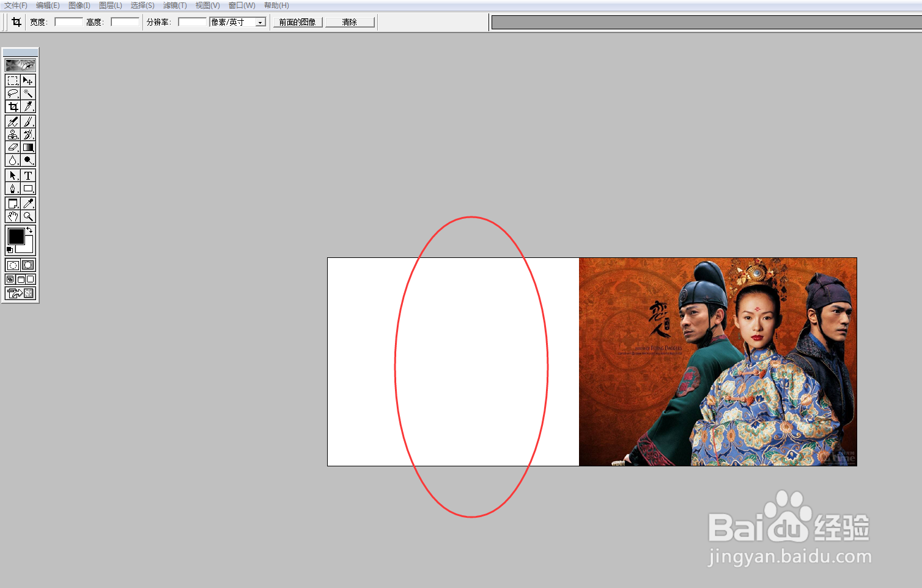Select the Lasso tool
This screenshot has height=588, width=922.
click(13, 94)
